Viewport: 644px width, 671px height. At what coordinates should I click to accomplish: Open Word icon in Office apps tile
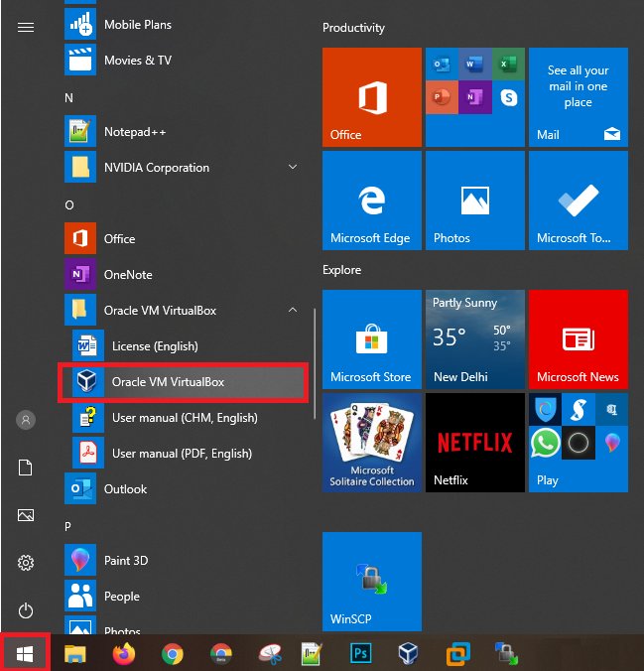(474, 65)
